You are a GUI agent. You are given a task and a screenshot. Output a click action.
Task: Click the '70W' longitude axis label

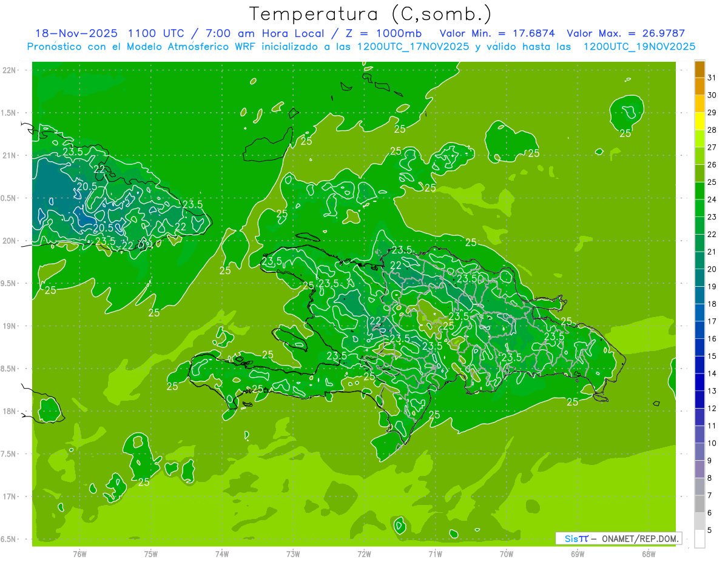507,554
